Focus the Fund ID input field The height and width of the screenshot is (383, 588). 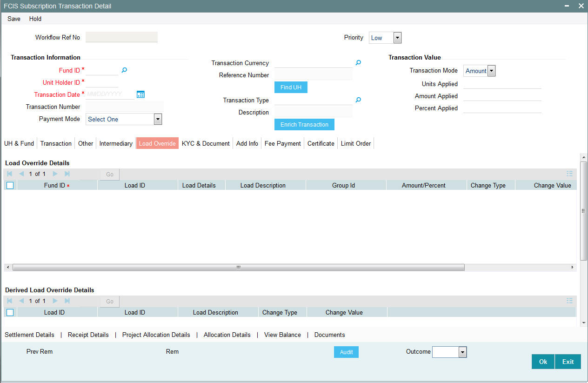(x=102, y=70)
